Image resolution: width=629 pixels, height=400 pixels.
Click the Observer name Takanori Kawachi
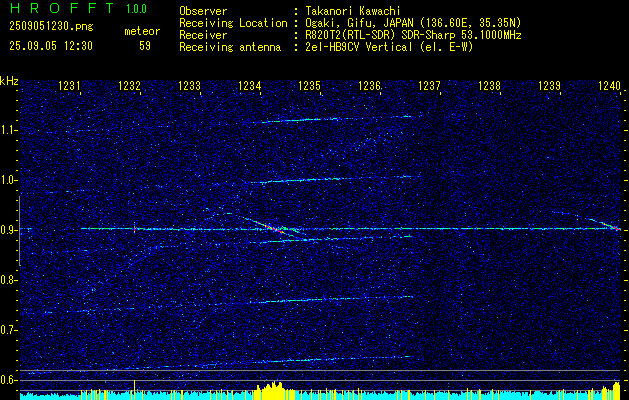click(x=353, y=11)
